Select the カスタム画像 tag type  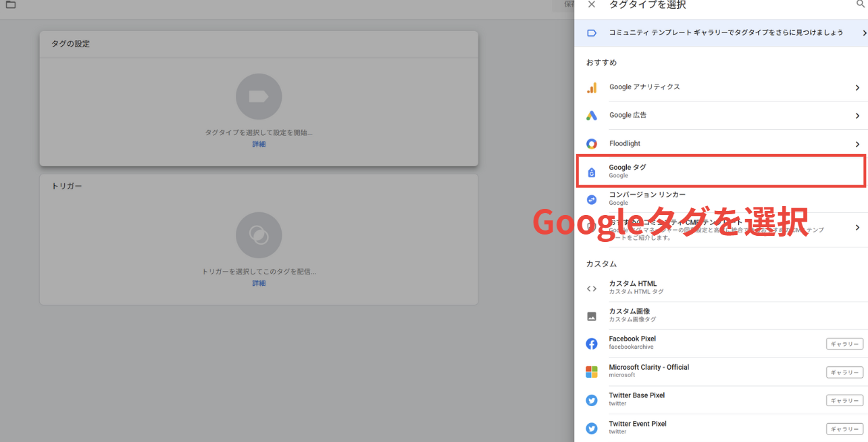pyautogui.click(x=721, y=316)
